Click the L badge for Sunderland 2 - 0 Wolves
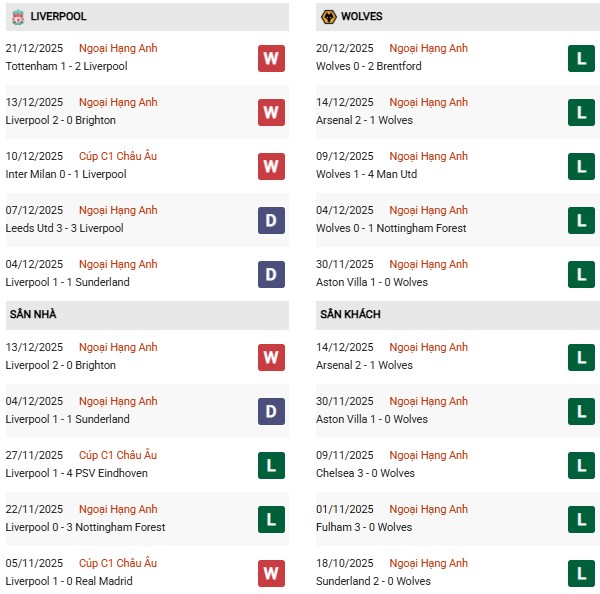This screenshot has height=594, width=600. click(581, 573)
